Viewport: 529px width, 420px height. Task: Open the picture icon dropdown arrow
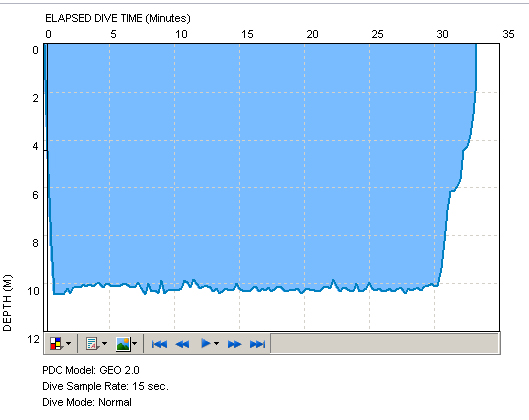pyautogui.click(x=135, y=344)
